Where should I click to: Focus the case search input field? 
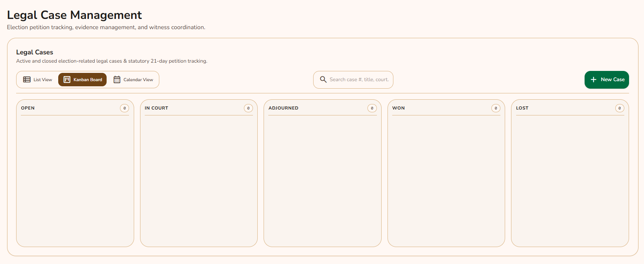pyautogui.click(x=353, y=80)
